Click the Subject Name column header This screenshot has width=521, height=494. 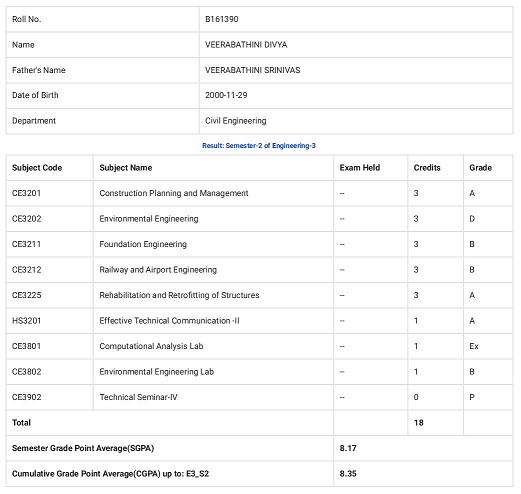(x=126, y=168)
